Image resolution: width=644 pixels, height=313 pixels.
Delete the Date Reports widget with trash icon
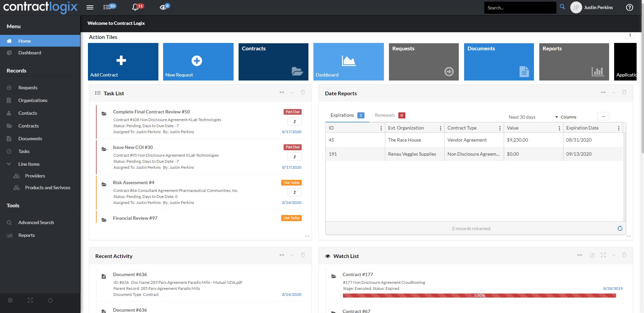click(x=624, y=92)
